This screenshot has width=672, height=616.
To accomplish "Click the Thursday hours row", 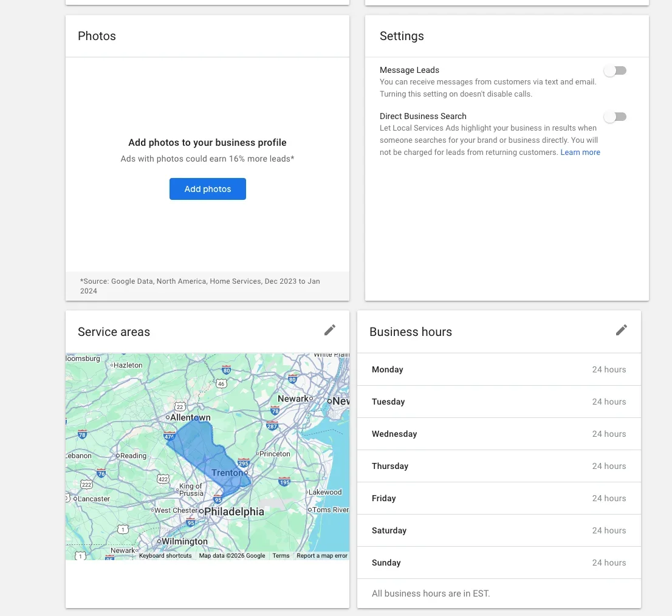I will click(498, 466).
